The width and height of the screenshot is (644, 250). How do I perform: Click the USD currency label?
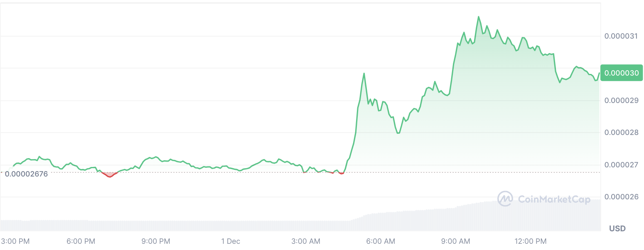point(617,228)
